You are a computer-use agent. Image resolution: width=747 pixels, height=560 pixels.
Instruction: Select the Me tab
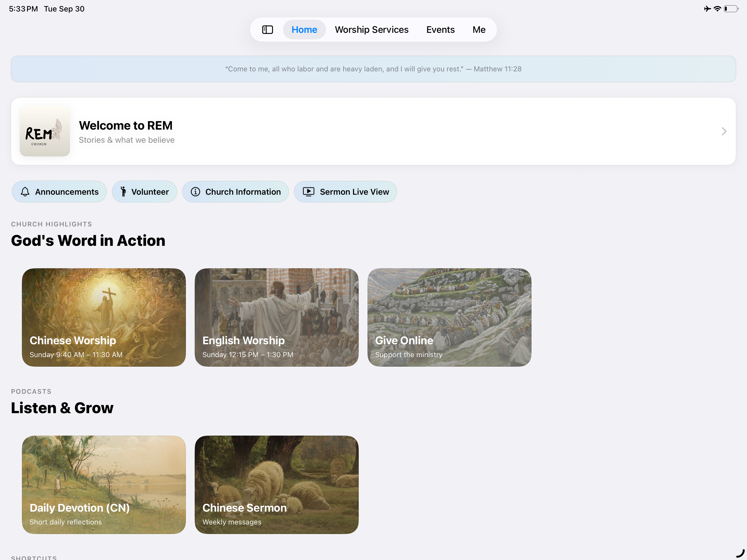[x=479, y=30]
